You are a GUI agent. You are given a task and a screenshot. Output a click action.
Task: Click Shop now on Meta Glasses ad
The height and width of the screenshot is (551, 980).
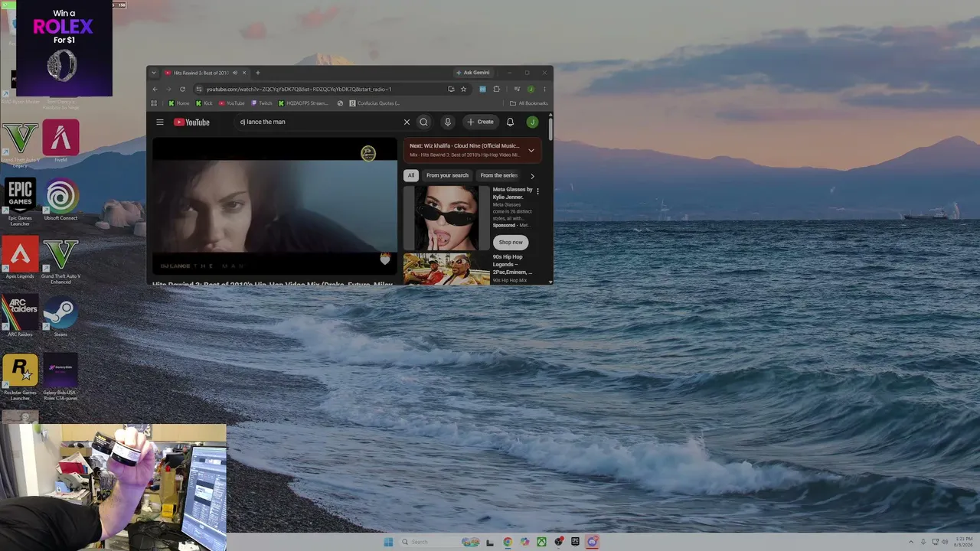click(511, 242)
